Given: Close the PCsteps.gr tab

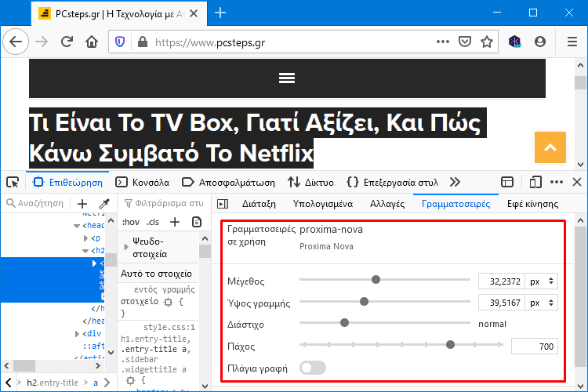Looking at the screenshot, I should tap(194, 13).
